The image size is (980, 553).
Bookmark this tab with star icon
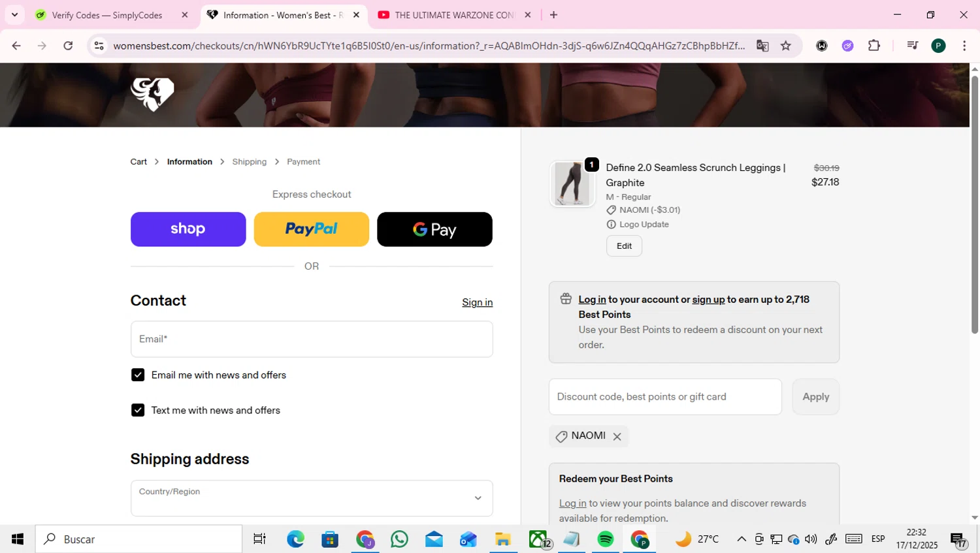pyautogui.click(x=786, y=46)
